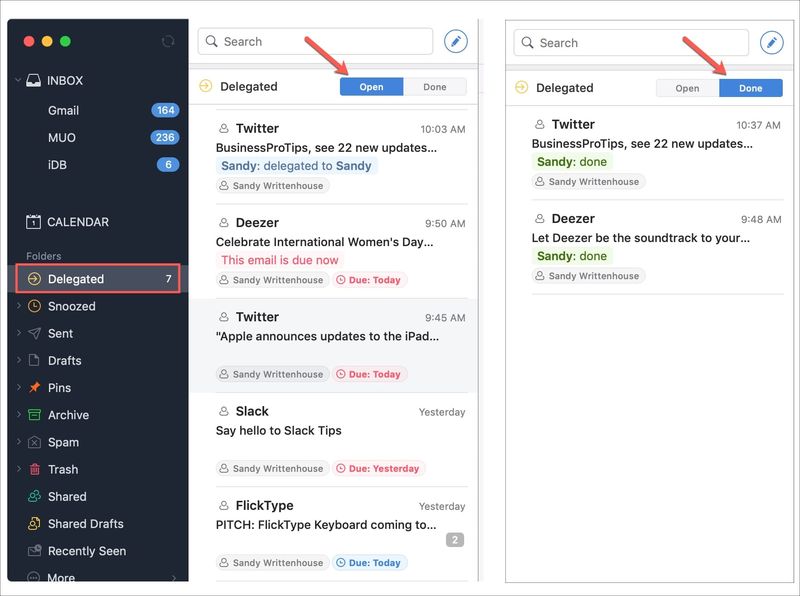The height and width of the screenshot is (596, 800).
Task: Click Sandy Writtenhouse tag on Slack email
Action: 272,468
